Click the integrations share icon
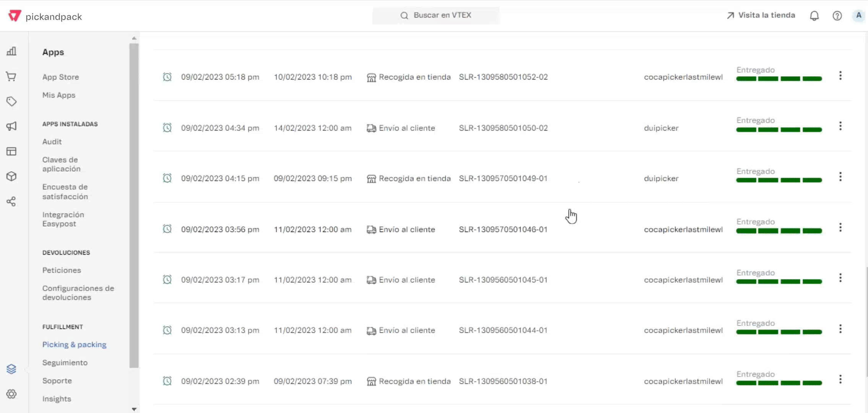Screen dimensions: 868x413 (11, 201)
